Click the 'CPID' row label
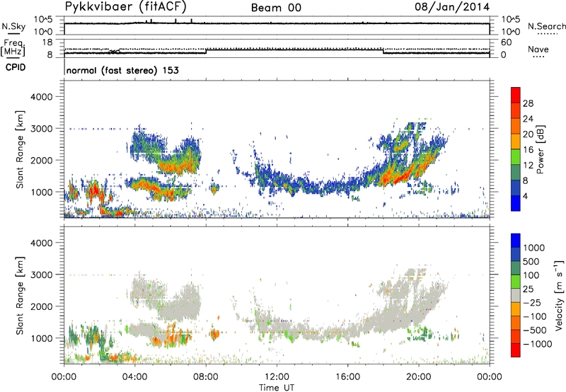 pos(16,67)
